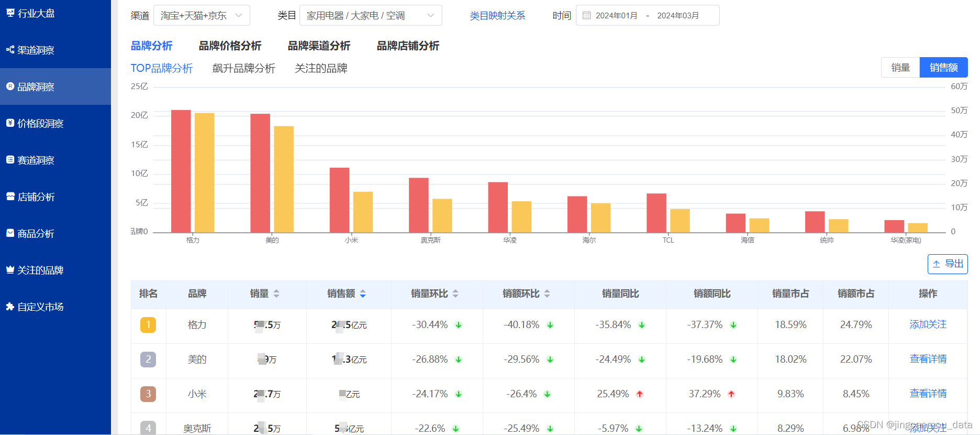980x435 pixels.
Task: Open the 类目 dropdown 家用电器/大家电/空调
Action: pos(371,16)
